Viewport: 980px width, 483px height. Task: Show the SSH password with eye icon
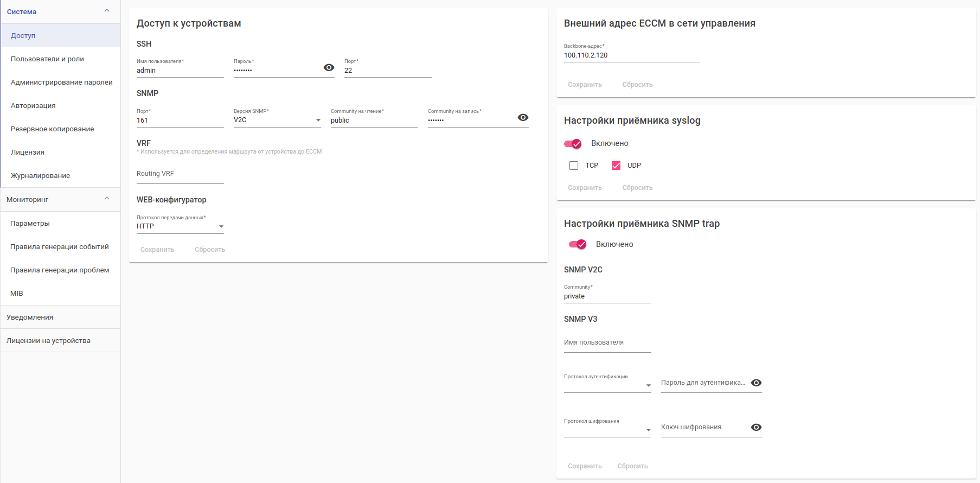coord(329,68)
